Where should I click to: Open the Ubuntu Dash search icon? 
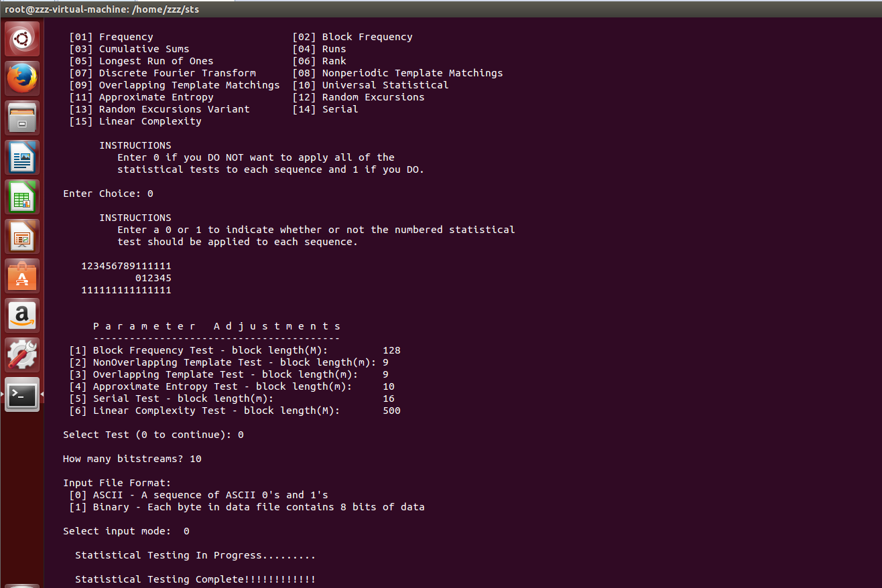[x=22, y=39]
